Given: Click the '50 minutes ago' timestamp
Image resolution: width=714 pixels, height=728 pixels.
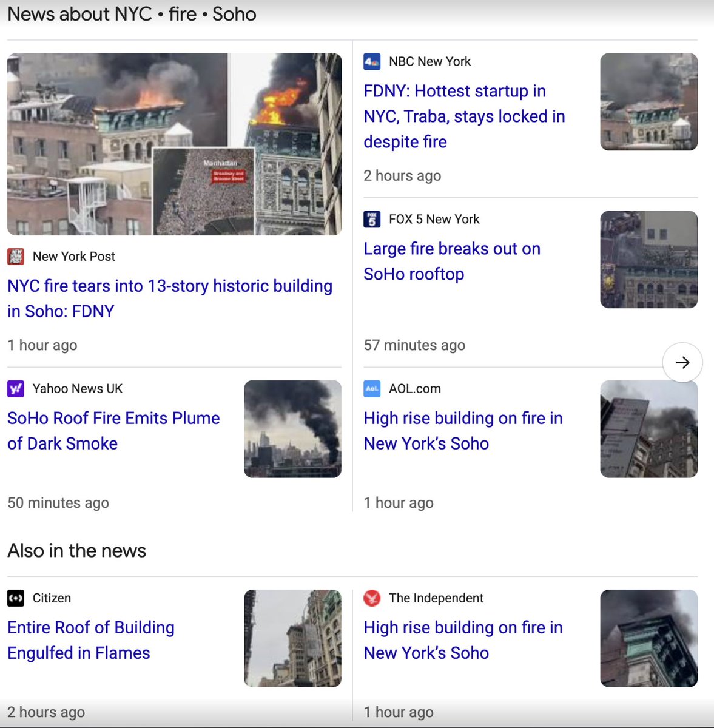Looking at the screenshot, I should pyautogui.click(x=58, y=502).
